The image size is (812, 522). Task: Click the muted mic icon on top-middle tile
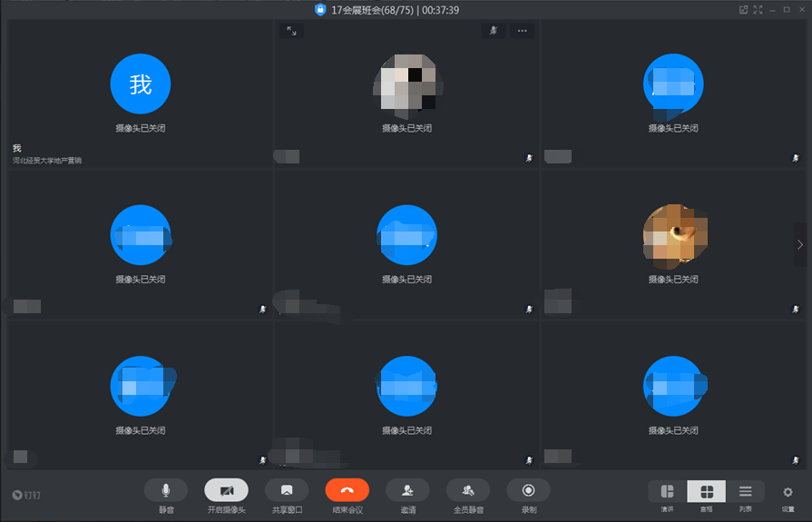[494, 31]
